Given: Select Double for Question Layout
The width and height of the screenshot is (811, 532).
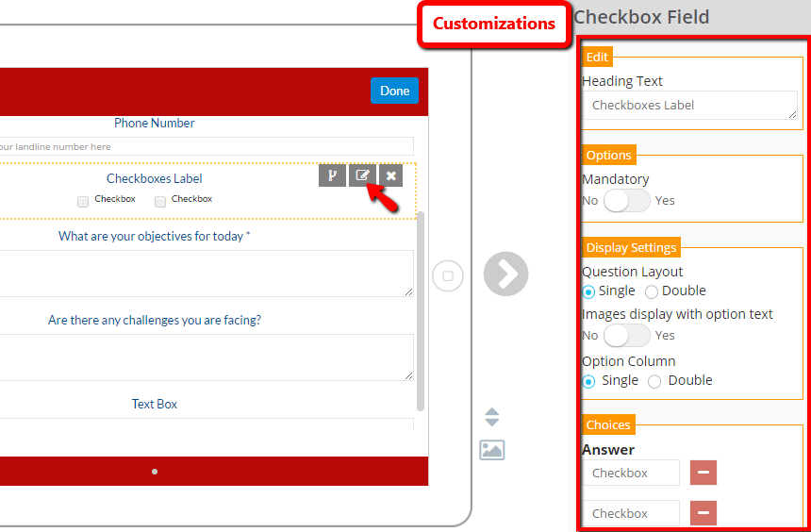Looking at the screenshot, I should coord(652,291).
